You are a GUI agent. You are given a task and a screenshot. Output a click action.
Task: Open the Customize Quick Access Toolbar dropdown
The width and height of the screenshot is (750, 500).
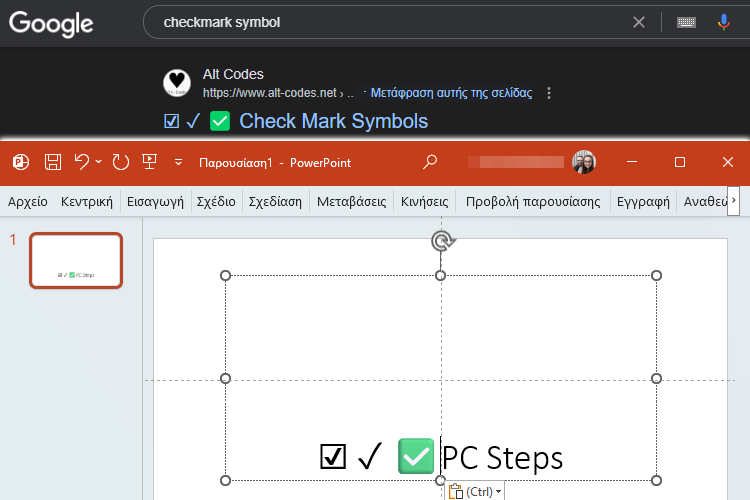178,163
